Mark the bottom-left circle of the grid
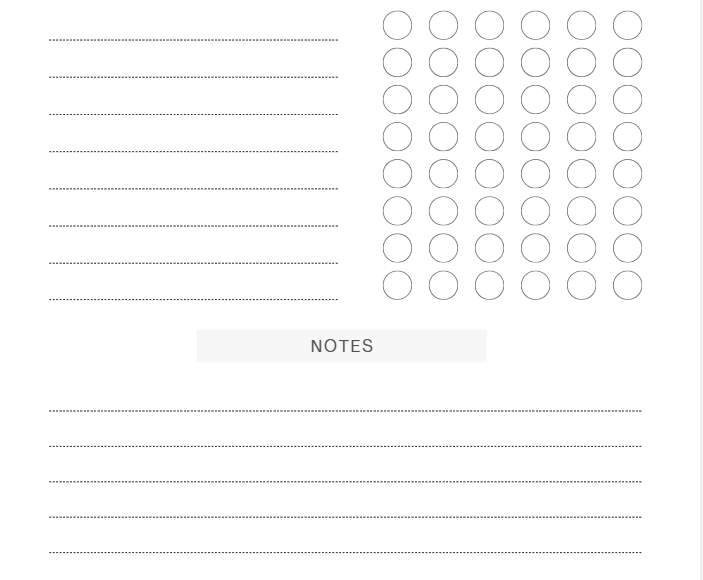This screenshot has width=703, height=580. pyautogui.click(x=397, y=285)
